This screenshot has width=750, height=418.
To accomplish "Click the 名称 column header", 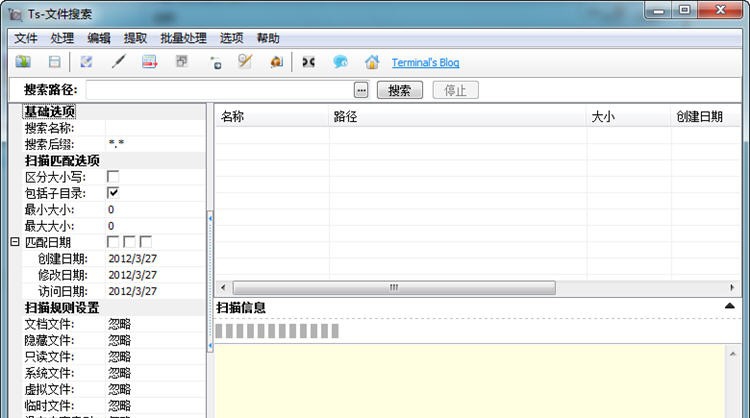I will pyautogui.click(x=272, y=117).
